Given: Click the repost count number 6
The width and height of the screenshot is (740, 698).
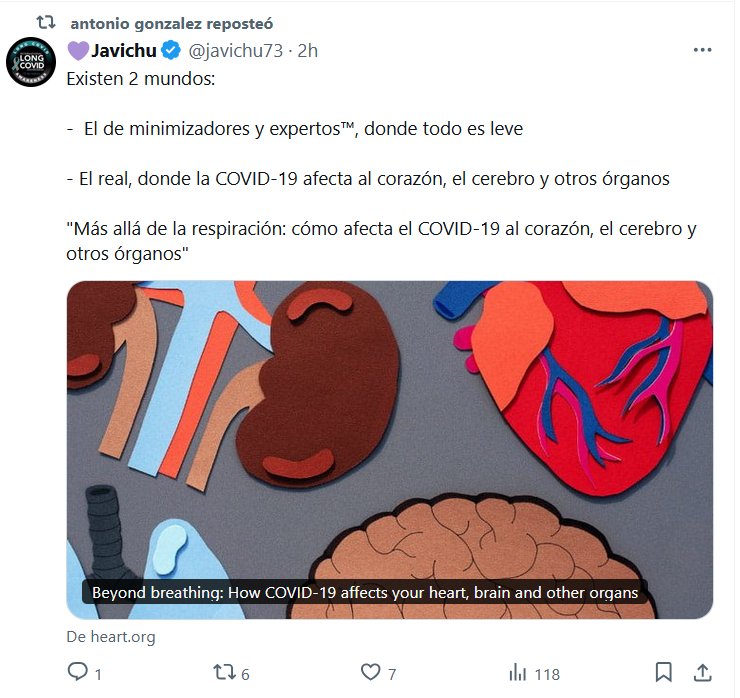Looking at the screenshot, I should pos(245,674).
